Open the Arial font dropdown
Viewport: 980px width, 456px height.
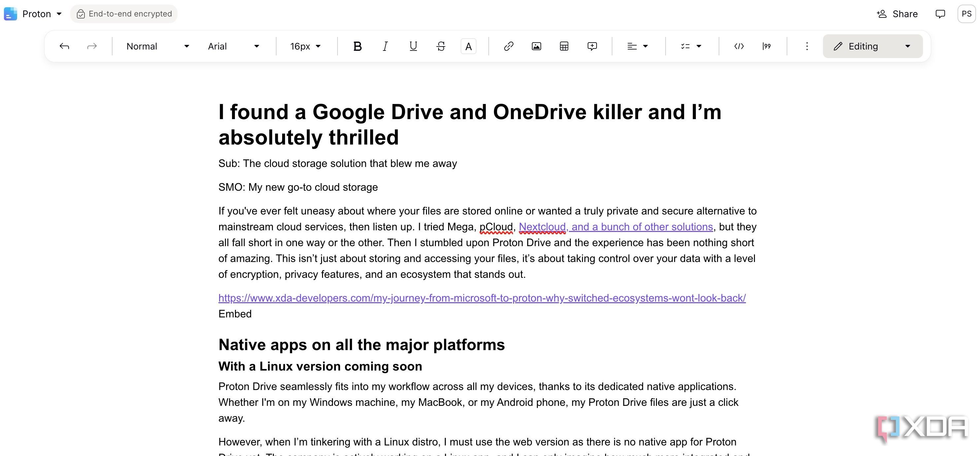pyautogui.click(x=234, y=47)
